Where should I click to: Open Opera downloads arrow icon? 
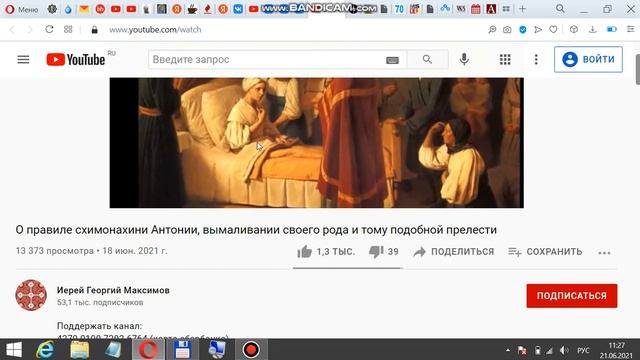[x=592, y=29]
